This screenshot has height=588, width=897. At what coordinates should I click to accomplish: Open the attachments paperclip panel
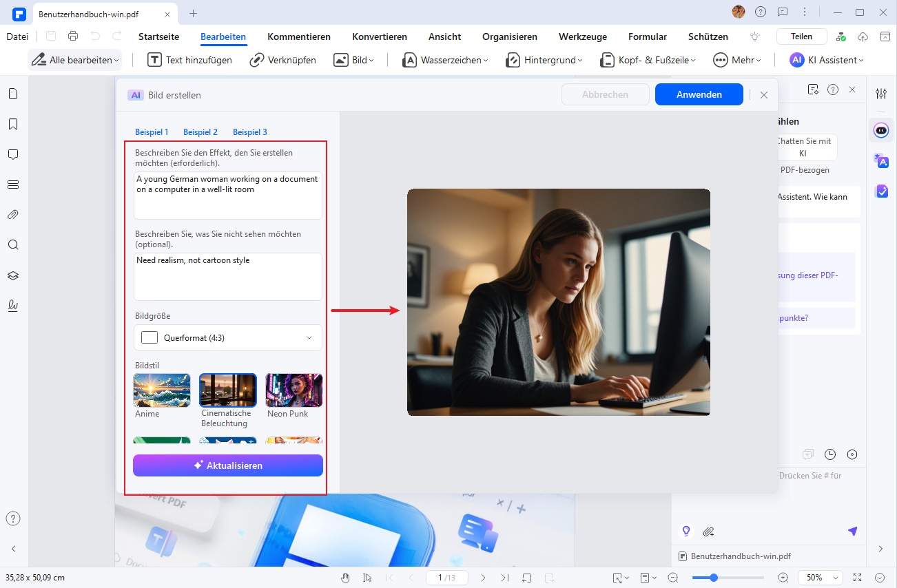13,215
